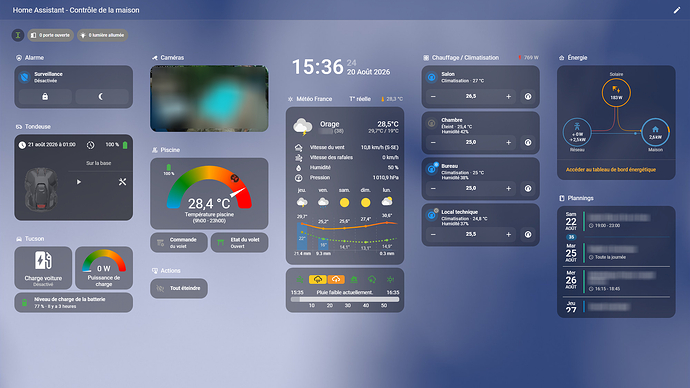
Task: Open Chambre climate mode button
Action: [x=528, y=143]
